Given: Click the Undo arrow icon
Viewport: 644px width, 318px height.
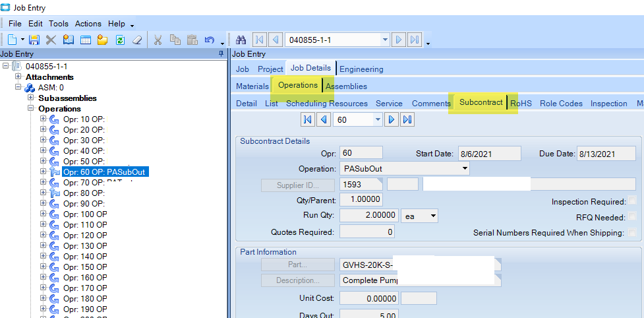Looking at the screenshot, I should tap(210, 40).
